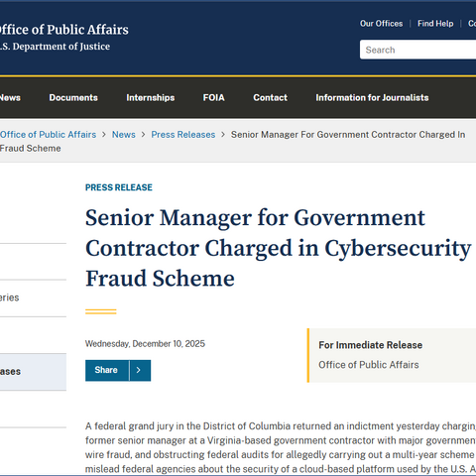Click the breadcrumb chevron after Press Releases
The width and height of the screenshot is (476, 476).
coord(223,135)
